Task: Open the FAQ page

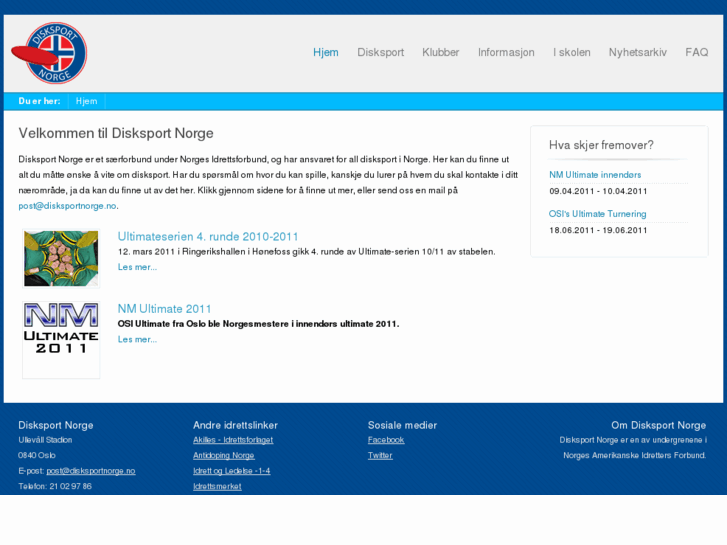Action: tap(696, 53)
